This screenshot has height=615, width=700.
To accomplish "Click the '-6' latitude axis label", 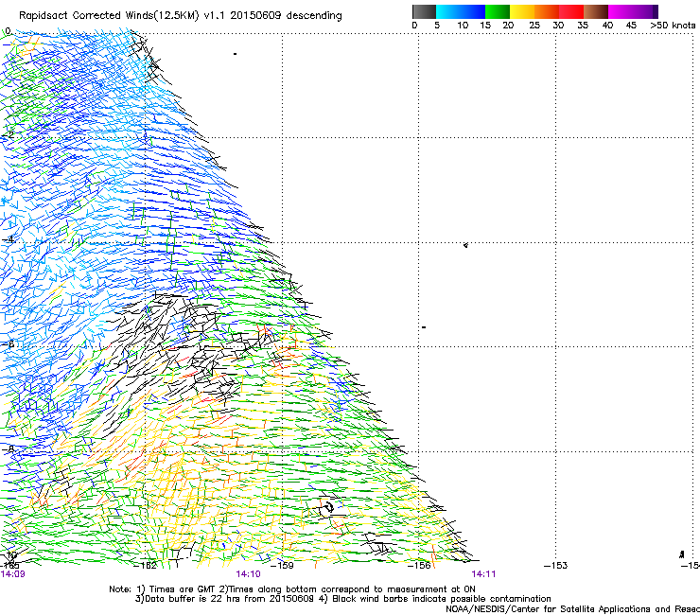I will pos(9,344).
